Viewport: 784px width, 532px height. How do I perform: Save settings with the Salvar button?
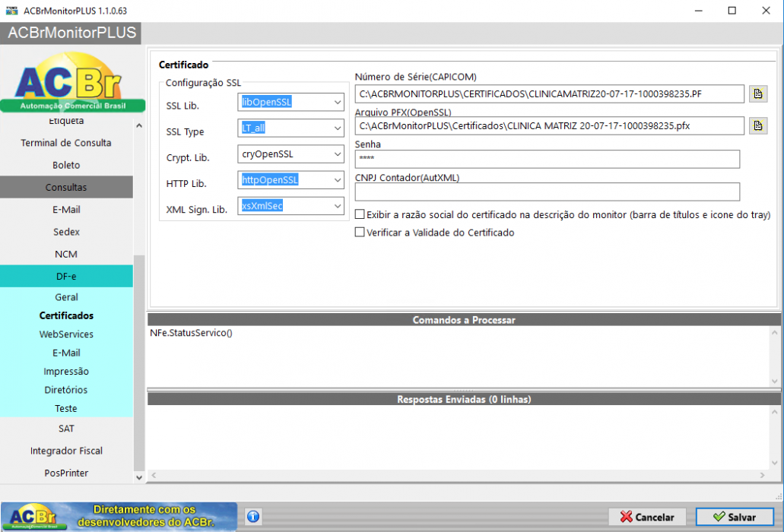click(x=735, y=517)
